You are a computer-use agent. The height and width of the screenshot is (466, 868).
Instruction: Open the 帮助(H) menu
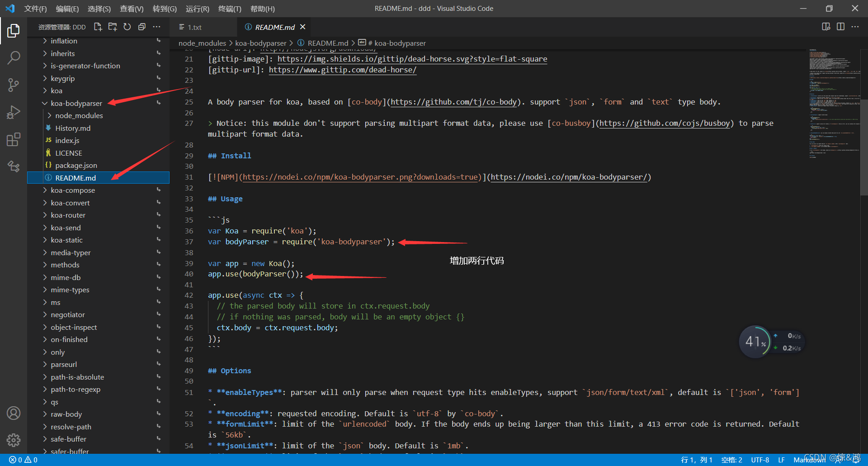coord(263,9)
